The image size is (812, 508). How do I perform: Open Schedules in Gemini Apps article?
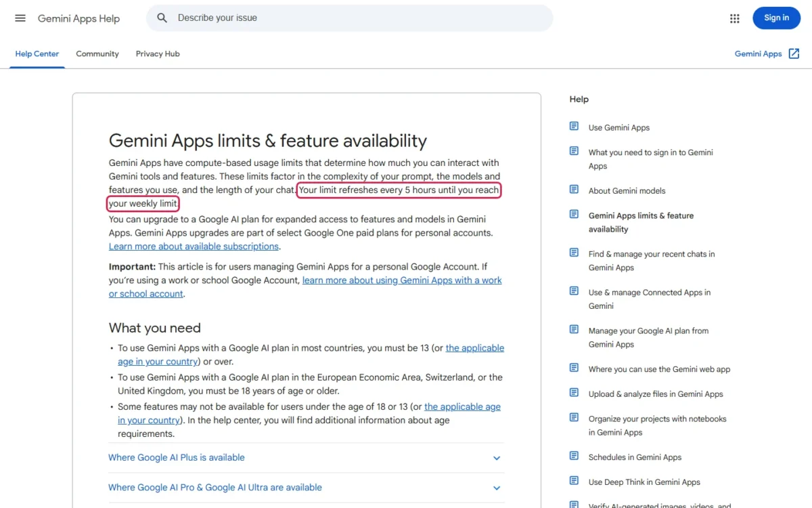tap(635, 457)
